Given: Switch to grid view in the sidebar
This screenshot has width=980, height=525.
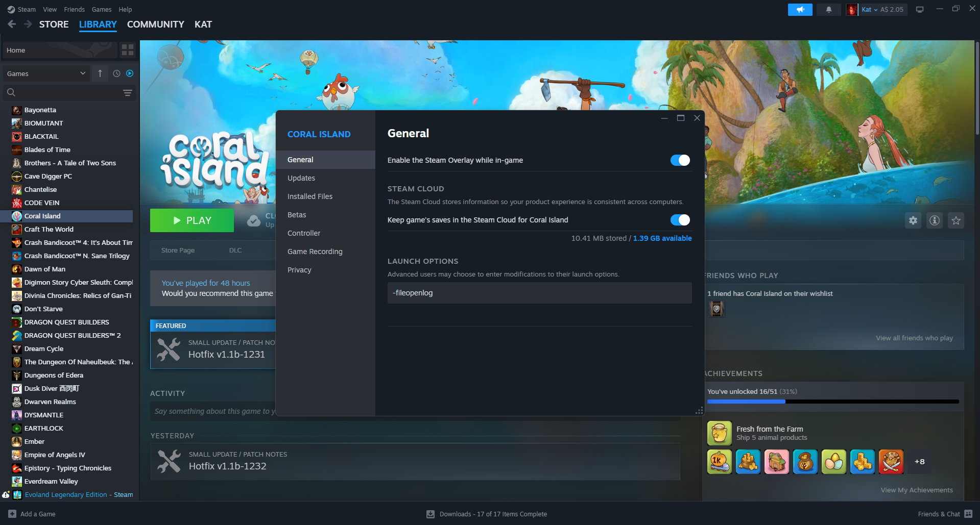Looking at the screenshot, I should tap(128, 49).
